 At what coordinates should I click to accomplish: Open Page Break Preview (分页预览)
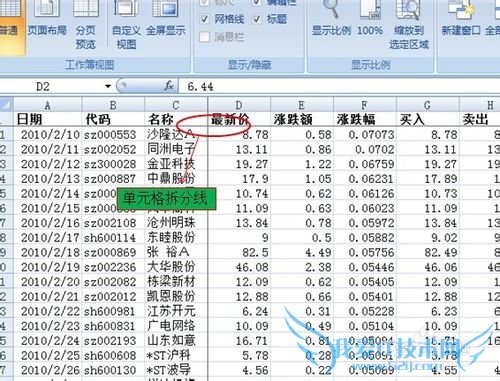pyautogui.click(x=86, y=25)
